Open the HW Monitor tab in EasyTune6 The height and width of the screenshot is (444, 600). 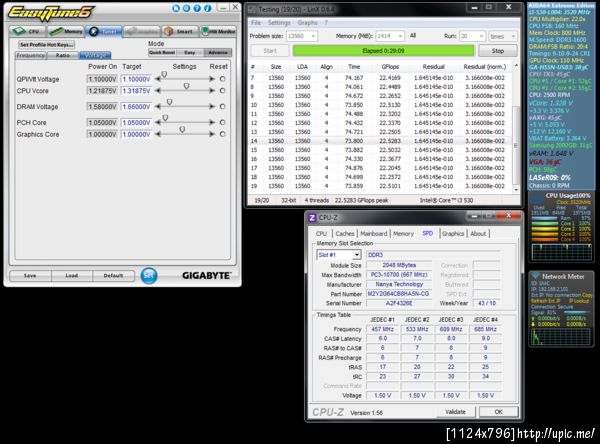(218, 31)
